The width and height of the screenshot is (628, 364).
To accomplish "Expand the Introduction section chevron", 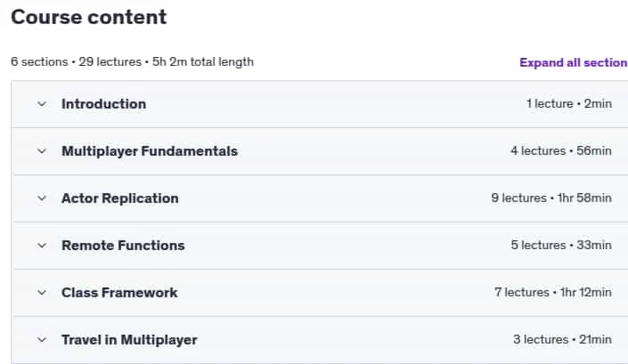I will 42,104.
